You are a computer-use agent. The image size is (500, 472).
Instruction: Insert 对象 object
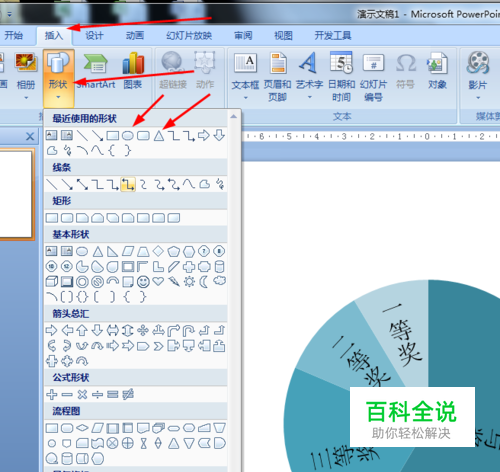437,71
